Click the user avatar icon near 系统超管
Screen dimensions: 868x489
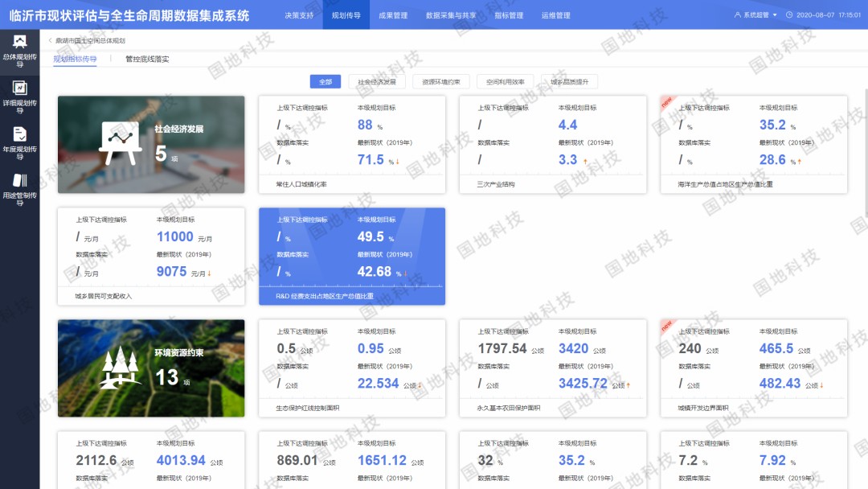tap(737, 15)
